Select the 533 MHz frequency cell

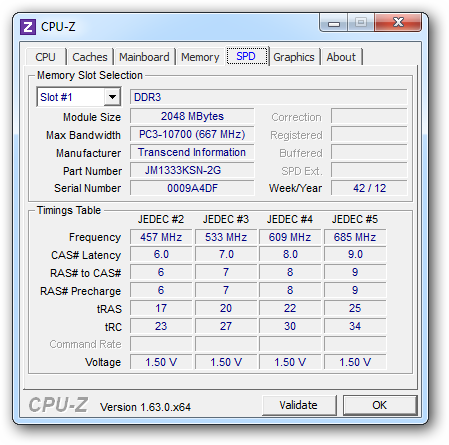point(226,237)
